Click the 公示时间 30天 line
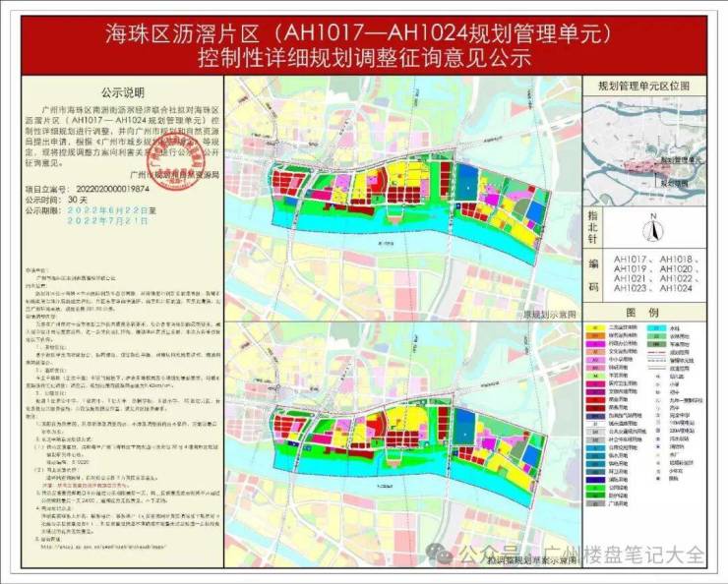 [56, 200]
